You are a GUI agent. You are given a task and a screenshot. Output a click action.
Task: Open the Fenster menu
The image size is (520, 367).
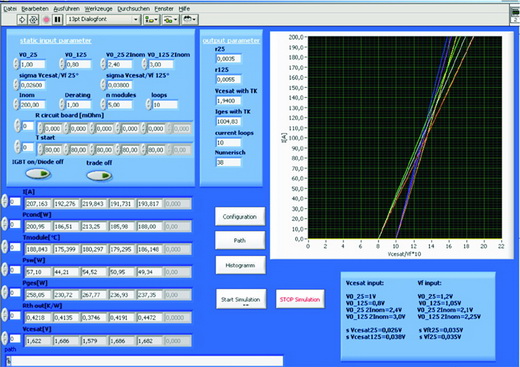164,9
